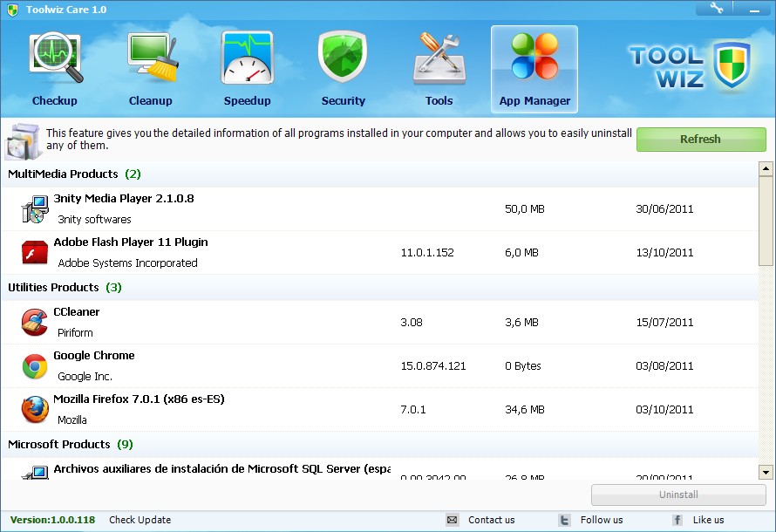Click the Twitter Follow us icon
Screen dimensions: 776x532
click(x=564, y=520)
